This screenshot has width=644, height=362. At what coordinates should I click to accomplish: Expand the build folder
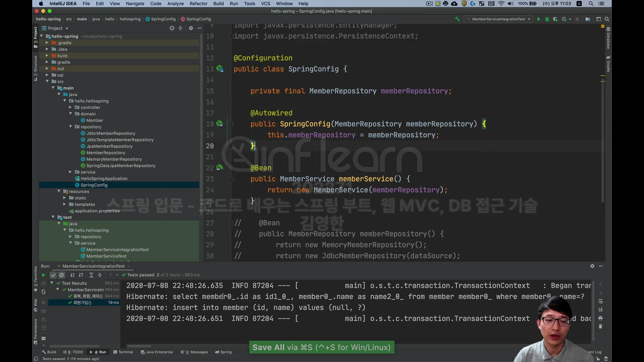(x=47, y=56)
